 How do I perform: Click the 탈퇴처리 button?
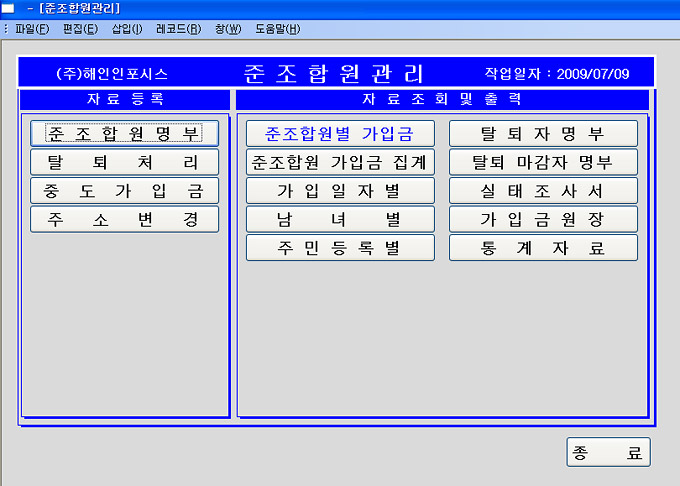tap(124, 162)
